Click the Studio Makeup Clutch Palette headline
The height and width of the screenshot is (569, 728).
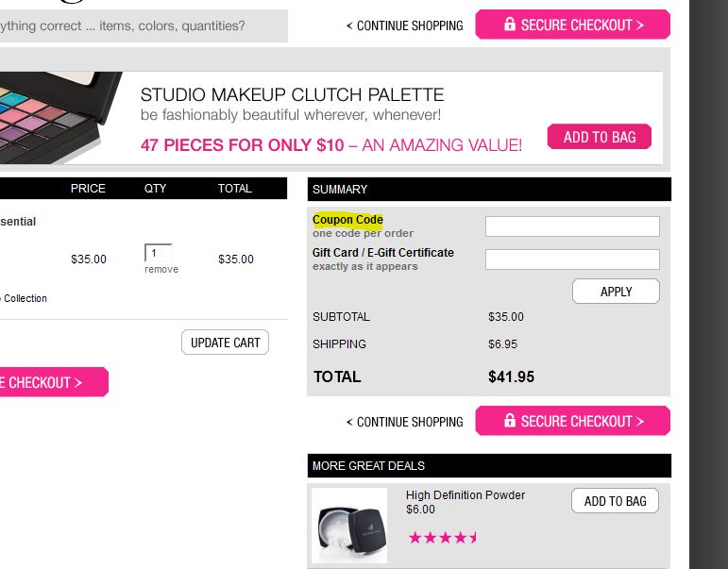pyautogui.click(x=292, y=94)
